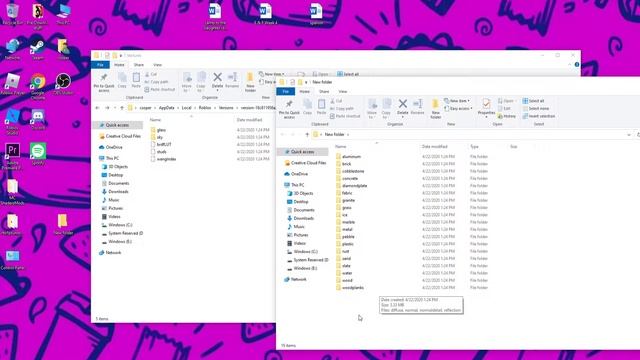Click the up arrow in New folder window

tap(307, 134)
